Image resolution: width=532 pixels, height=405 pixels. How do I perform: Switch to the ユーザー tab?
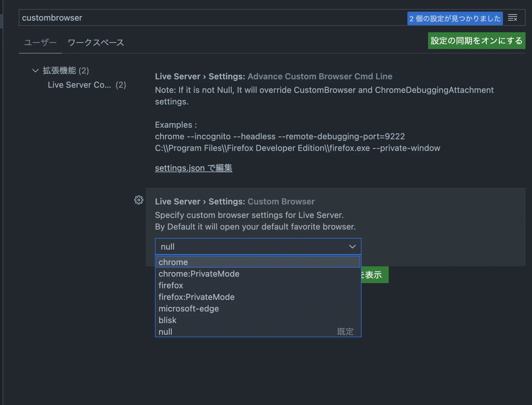[x=40, y=43]
